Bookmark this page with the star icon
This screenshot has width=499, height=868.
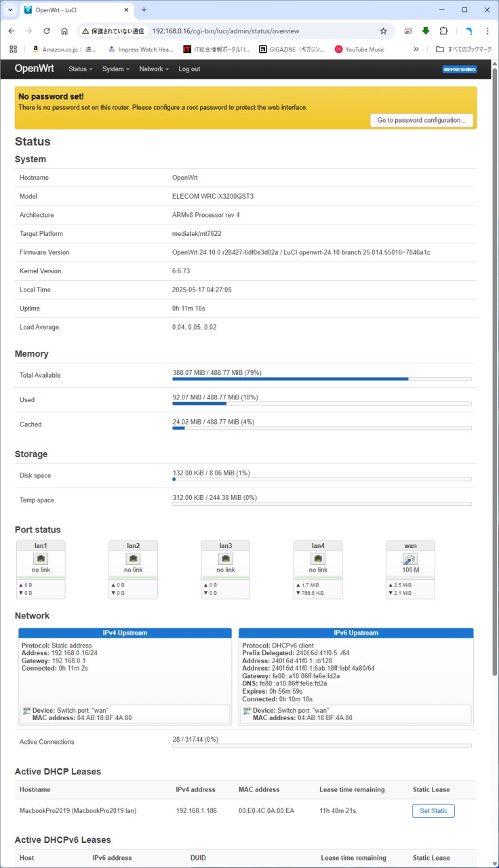[x=383, y=31]
